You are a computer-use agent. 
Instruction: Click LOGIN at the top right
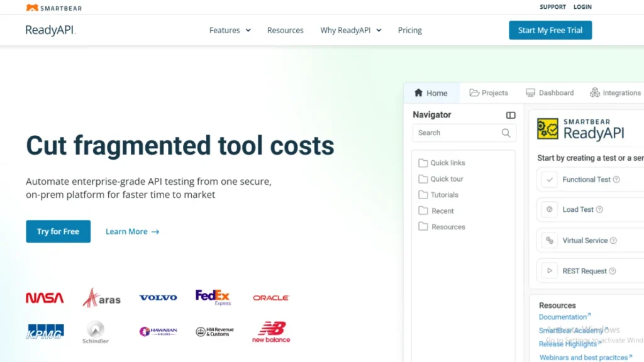(x=582, y=7)
